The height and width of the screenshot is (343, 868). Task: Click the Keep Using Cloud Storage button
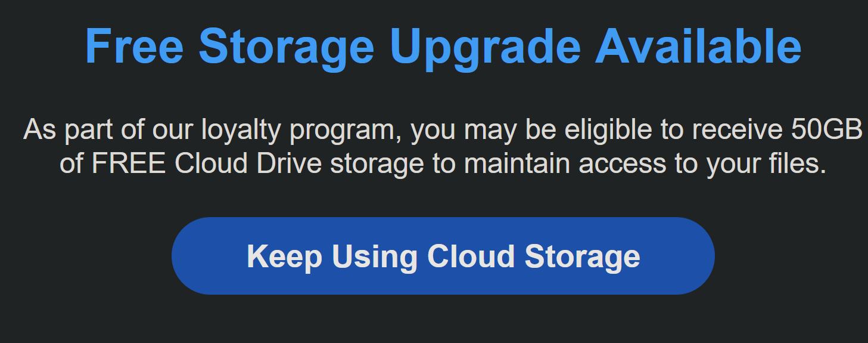(x=443, y=256)
